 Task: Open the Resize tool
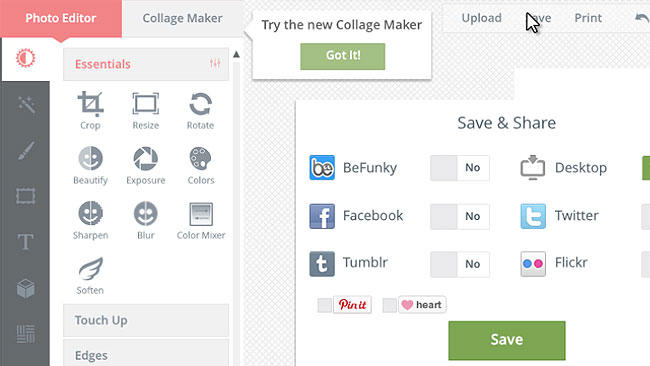coord(146,110)
